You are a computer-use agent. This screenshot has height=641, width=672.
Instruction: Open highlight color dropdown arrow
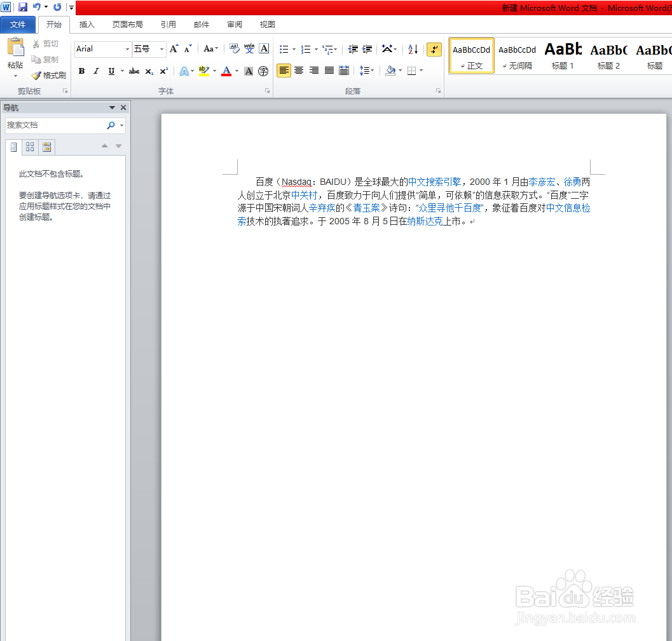pyautogui.click(x=214, y=71)
